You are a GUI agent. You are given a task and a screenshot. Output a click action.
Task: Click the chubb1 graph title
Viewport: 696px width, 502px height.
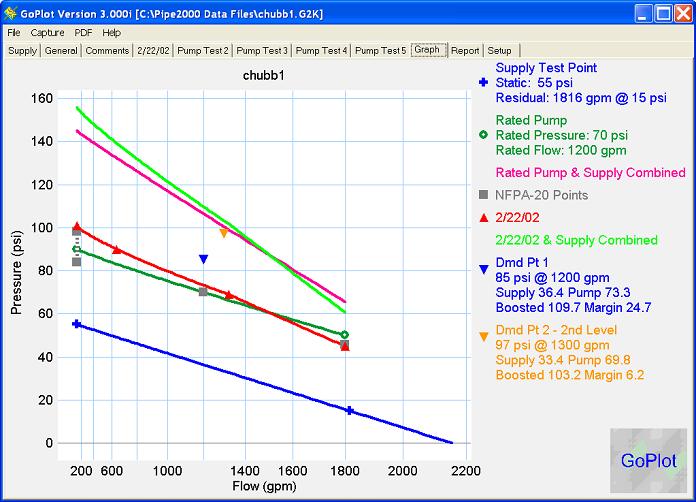coord(264,75)
